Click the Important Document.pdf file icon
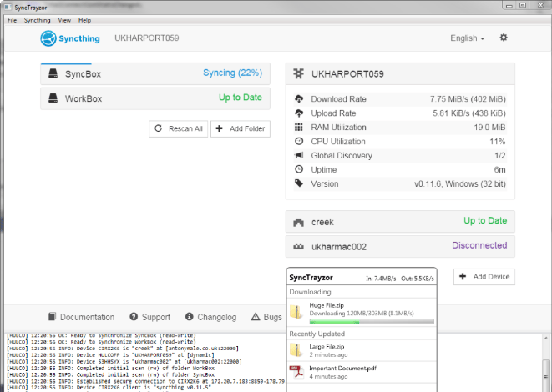 [x=296, y=373]
